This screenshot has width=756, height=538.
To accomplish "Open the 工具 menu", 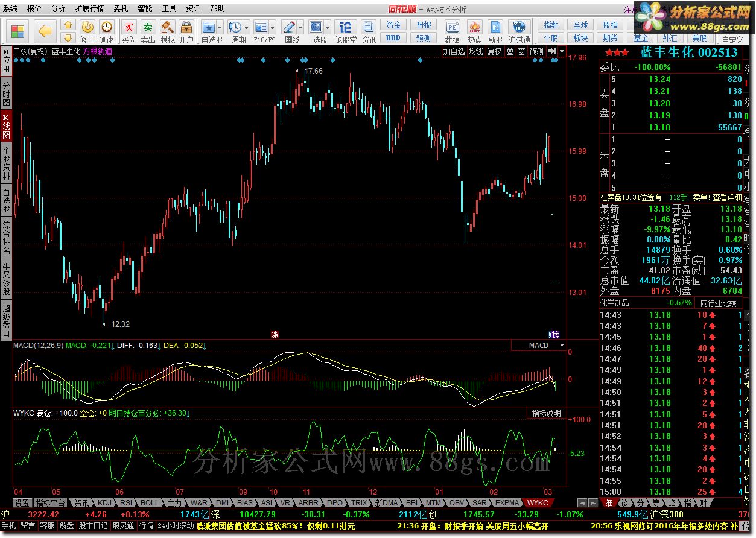I will [x=170, y=9].
